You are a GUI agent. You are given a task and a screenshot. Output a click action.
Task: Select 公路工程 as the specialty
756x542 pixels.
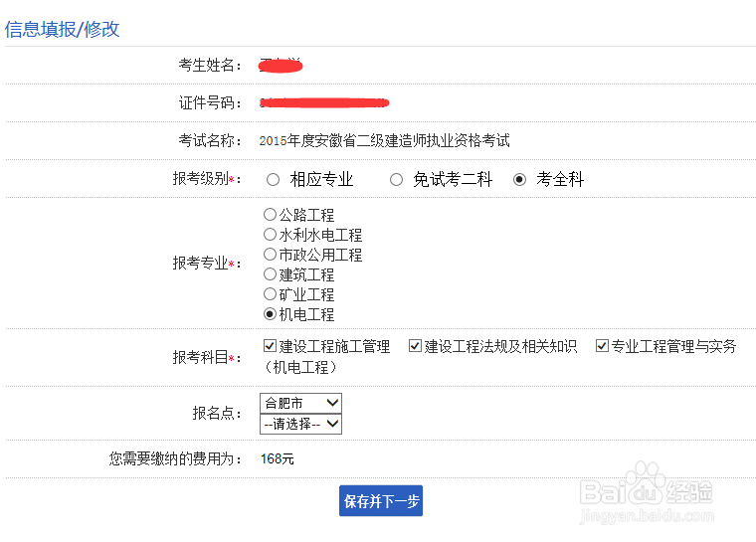pyautogui.click(x=270, y=215)
